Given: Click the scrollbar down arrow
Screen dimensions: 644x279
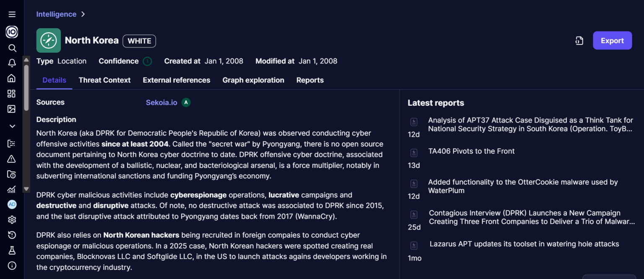Looking at the screenshot, I should [26, 189].
